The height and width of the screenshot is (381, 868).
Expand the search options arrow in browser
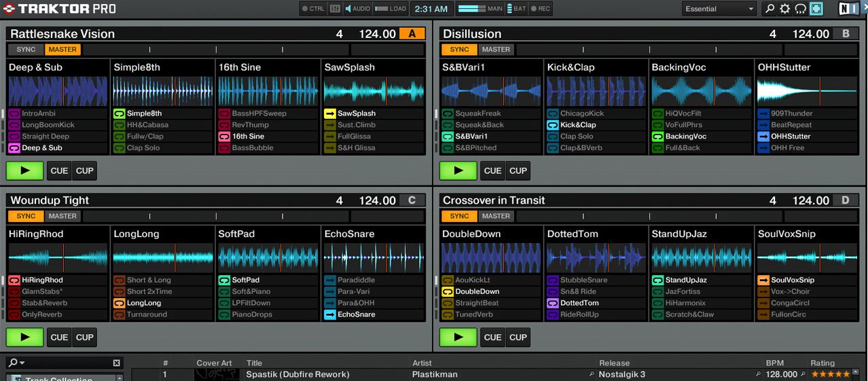pos(22,363)
